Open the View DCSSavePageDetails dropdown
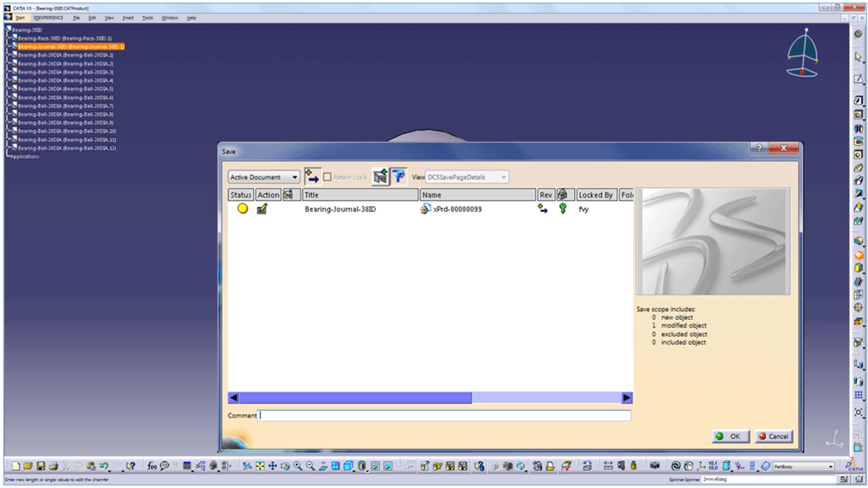Image resolution: width=868 pixels, height=488 pixels. pyautogui.click(x=467, y=177)
